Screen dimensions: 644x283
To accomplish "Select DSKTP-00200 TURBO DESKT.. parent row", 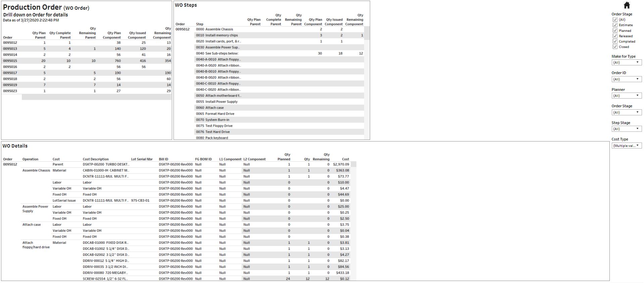I will (106, 164).
